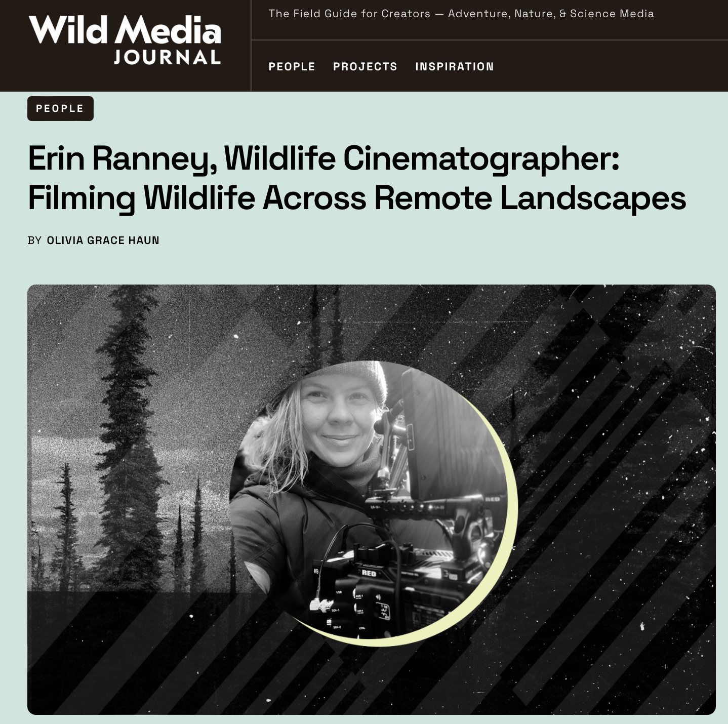Click the camera monitor in the portrait

click(446, 435)
